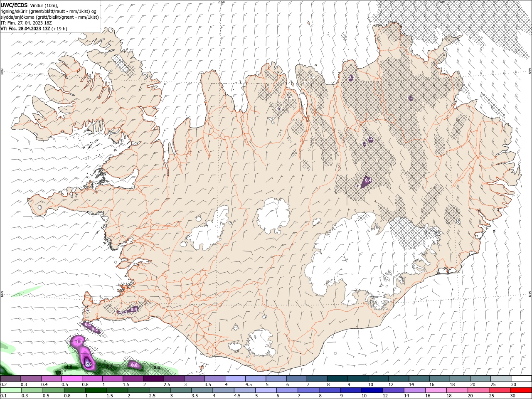Screen dimensions: 532x399
Task: Pick the dark purple upper swatch starting at 2
Action: click(x=153, y=379)
